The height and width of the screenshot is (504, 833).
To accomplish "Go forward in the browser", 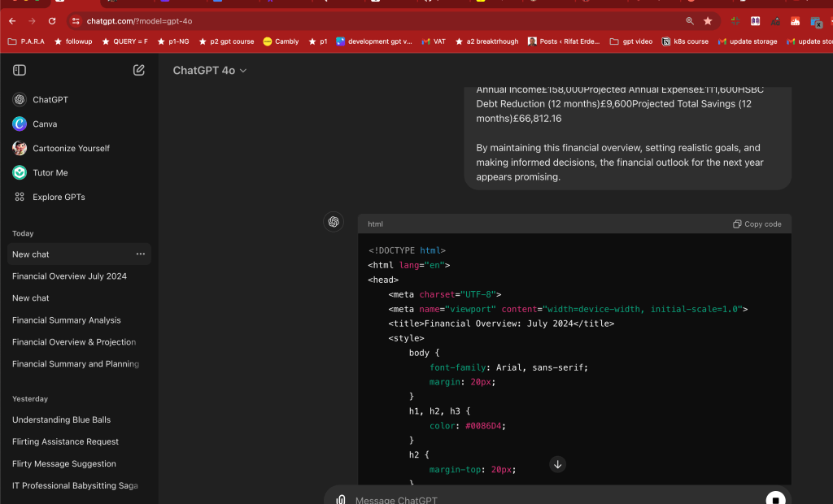I will [32, 21].
